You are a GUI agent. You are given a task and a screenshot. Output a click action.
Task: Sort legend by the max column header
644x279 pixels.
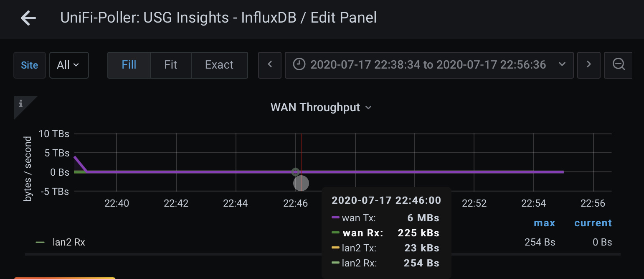pyautogui.click(x=544, y=223)
